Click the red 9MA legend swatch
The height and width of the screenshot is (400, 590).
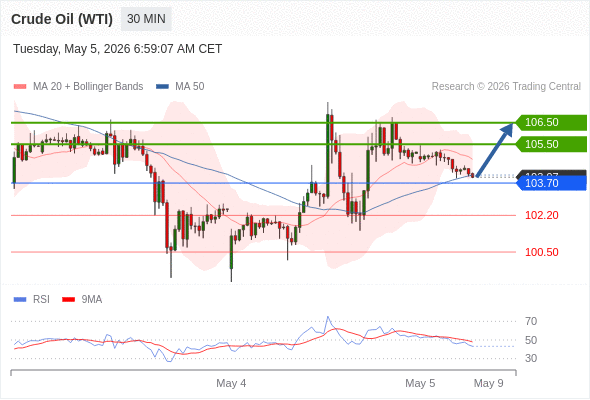(x=68, y=300)
